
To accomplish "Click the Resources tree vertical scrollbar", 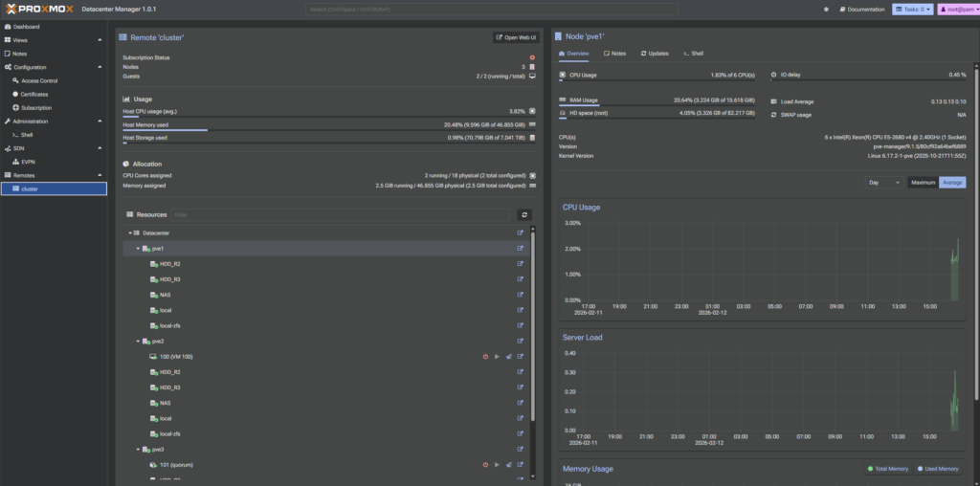I will 533,325.
